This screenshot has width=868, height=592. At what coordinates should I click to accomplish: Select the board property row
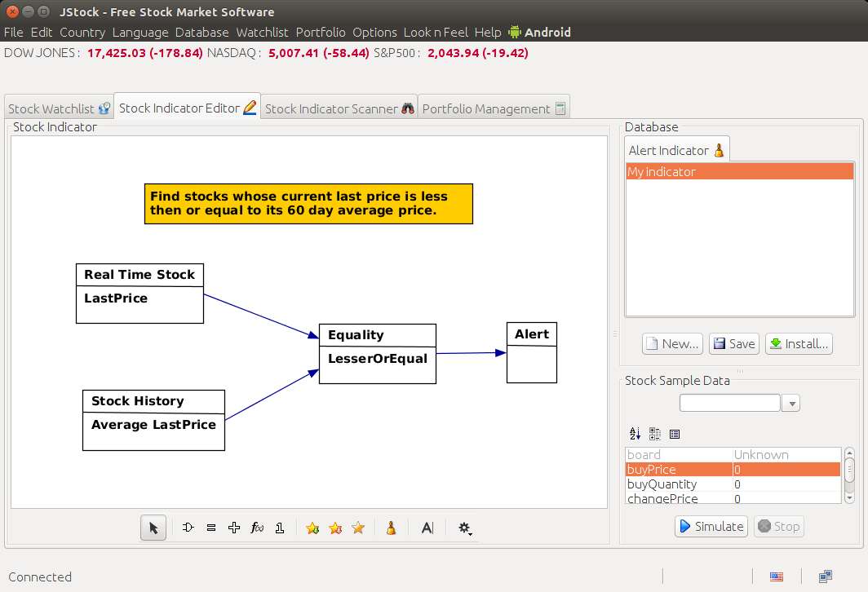tap(733, 455)
